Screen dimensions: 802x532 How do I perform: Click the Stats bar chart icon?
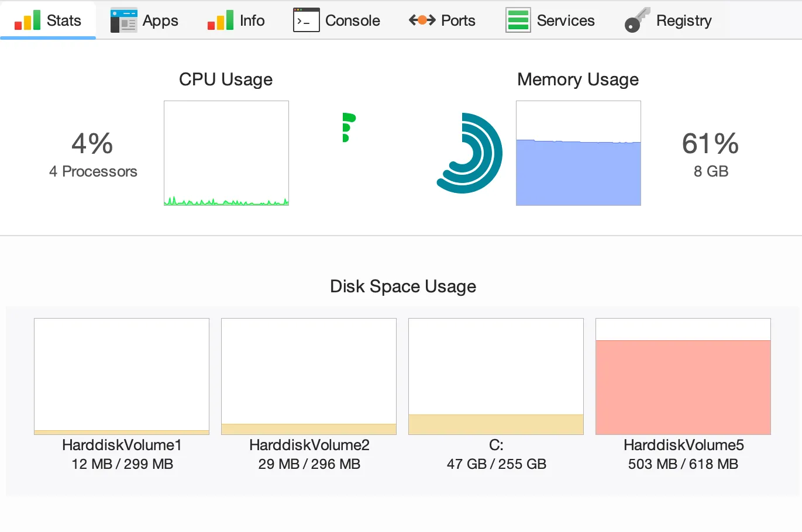click(26, 20)
